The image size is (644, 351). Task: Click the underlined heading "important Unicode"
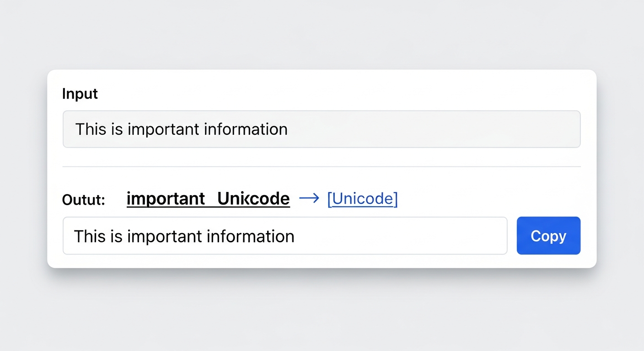(208, 198)
